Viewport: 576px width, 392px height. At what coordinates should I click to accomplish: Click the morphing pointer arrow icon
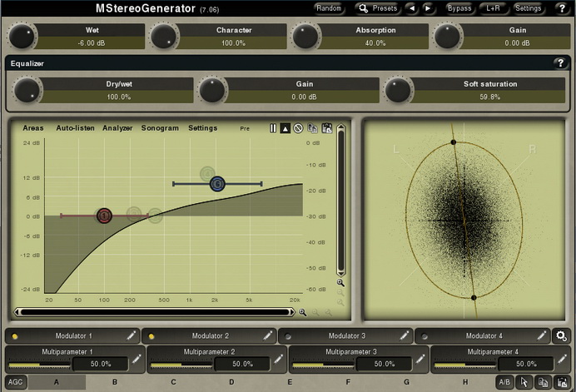click(x=524, y=382)
